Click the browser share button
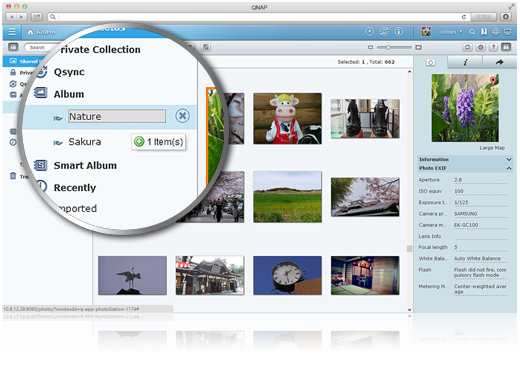520x380 pixels. 37,16
